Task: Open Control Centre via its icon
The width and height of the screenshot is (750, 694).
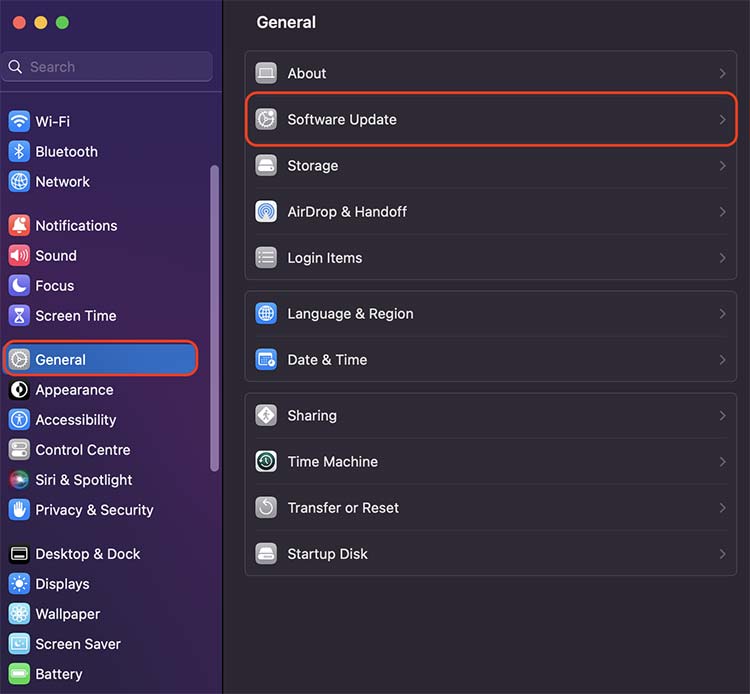Action: 19,450
